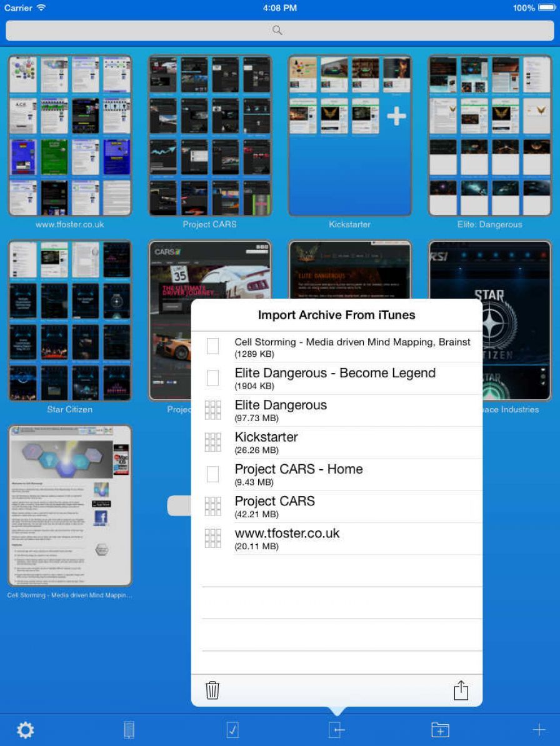Check the Cell Storming archive checkbox
560x746 pixels.
[212, 346]
